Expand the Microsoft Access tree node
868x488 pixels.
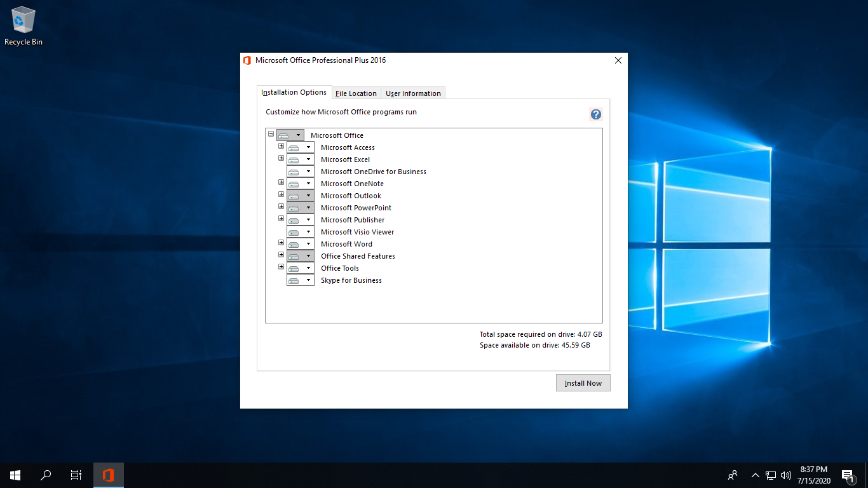281,146
